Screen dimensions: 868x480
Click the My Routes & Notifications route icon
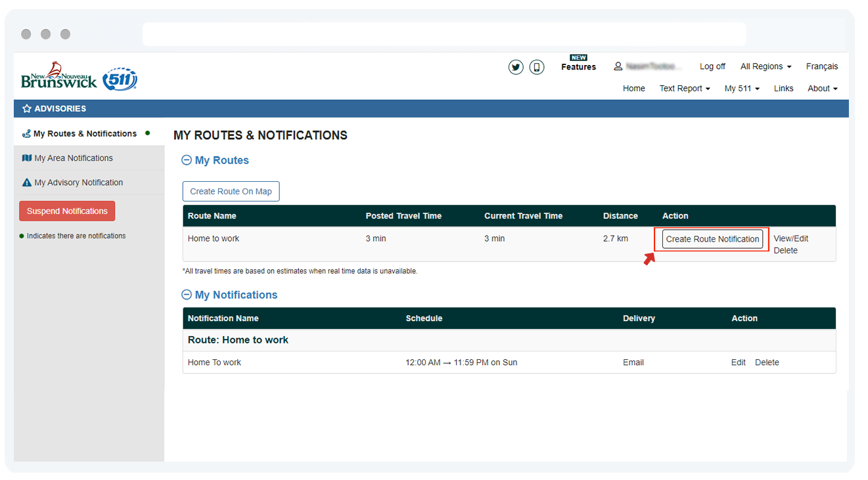click(x=26, y=134)
